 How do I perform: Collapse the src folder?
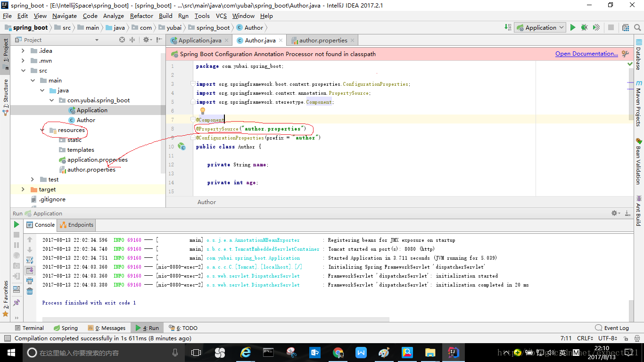coord(23,71)
